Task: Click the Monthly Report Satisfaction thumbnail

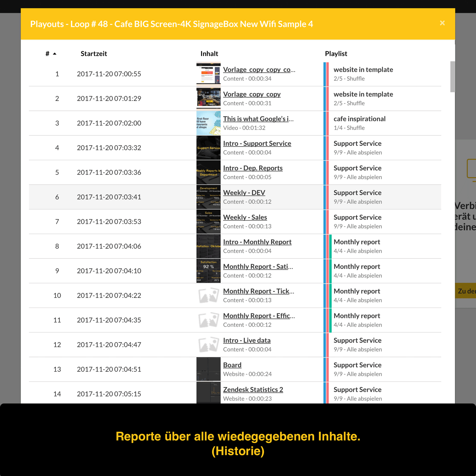Action: pos(208,271)
